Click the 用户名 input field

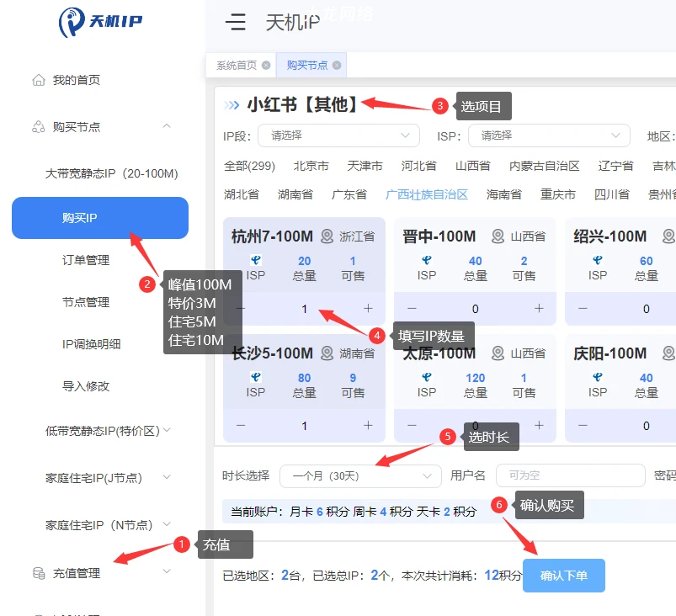coord(570,476)
